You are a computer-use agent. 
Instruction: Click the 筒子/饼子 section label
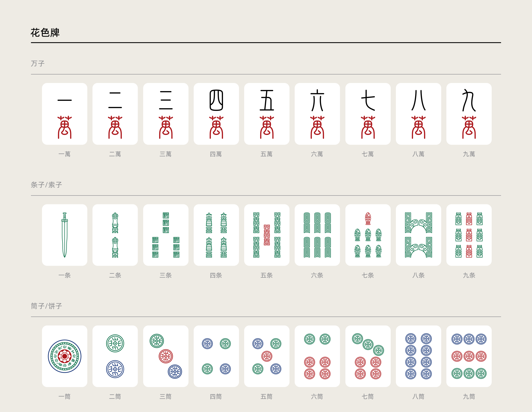46,306
